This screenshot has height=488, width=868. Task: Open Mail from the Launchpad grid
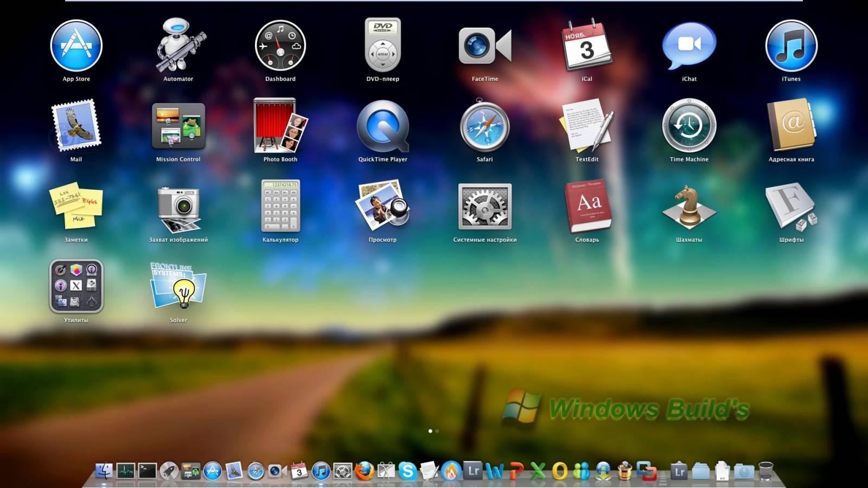tap(76, 126)
